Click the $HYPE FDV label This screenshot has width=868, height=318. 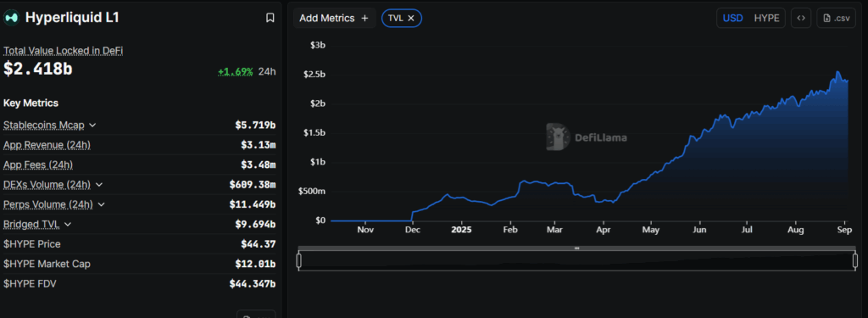pyautogui.click(x=30, y=283)
